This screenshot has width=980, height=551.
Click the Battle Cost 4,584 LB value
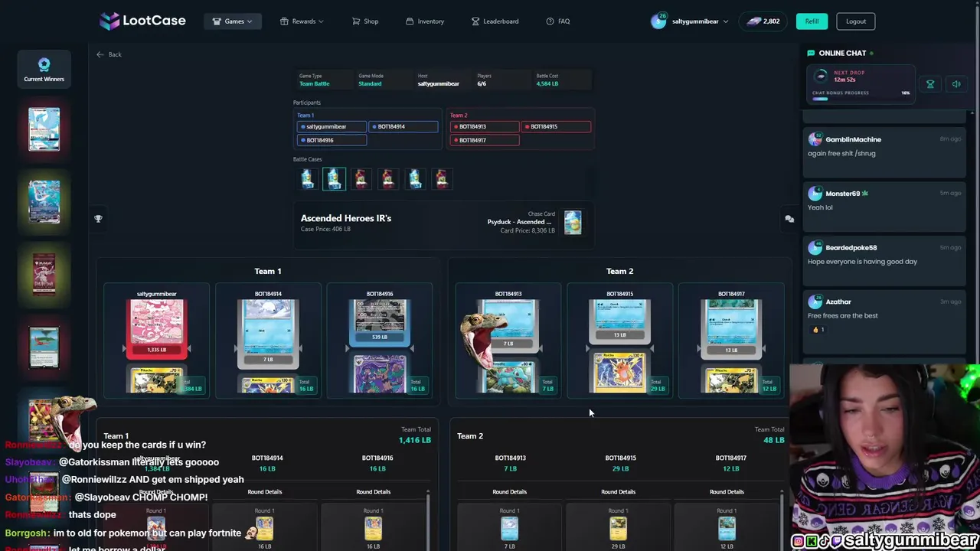547,83
